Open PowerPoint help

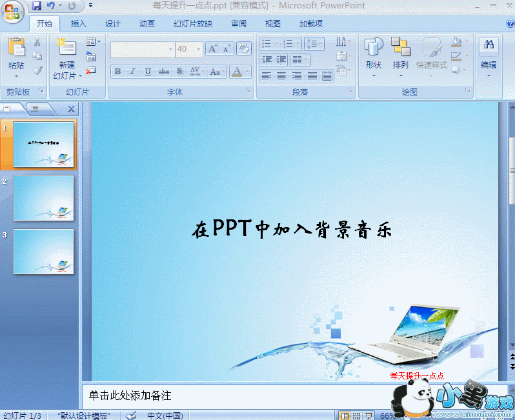[x=510, y=23]
